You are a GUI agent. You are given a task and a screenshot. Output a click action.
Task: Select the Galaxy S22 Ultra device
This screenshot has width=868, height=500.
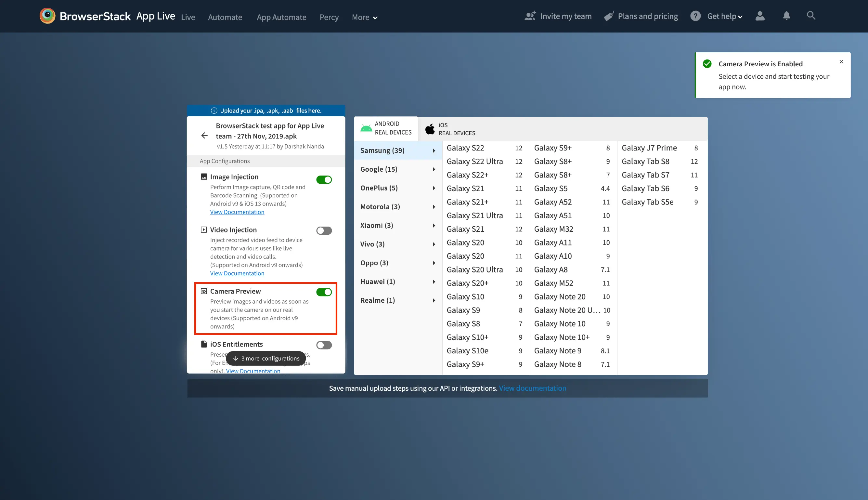474,161
